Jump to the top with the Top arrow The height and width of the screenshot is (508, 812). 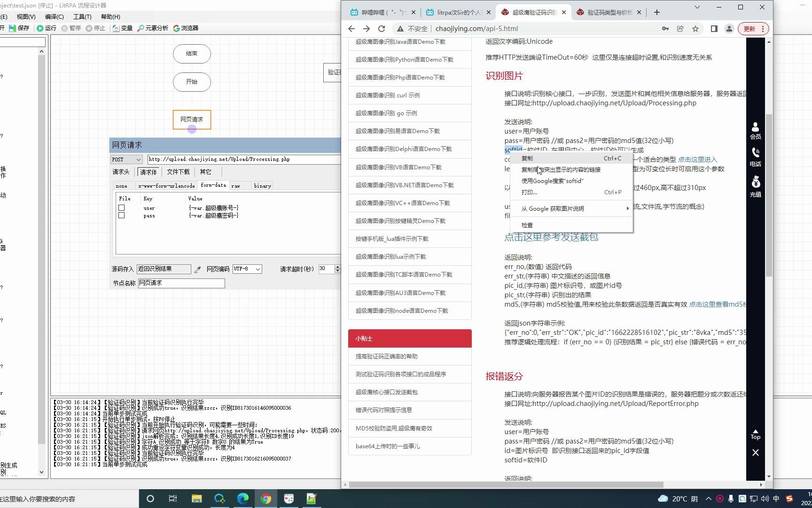755,435
